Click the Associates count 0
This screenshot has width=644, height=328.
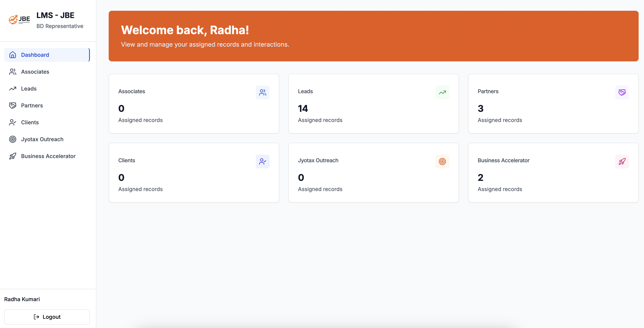click(121, 108)
